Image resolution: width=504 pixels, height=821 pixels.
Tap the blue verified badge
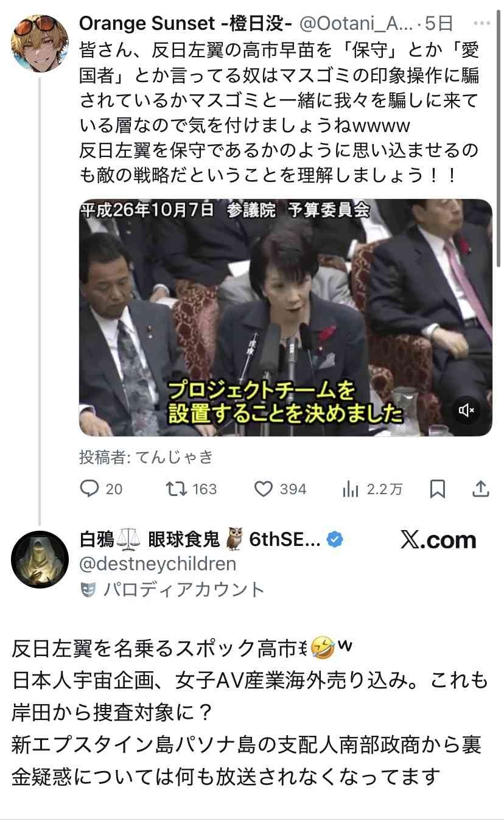[335, 539]
